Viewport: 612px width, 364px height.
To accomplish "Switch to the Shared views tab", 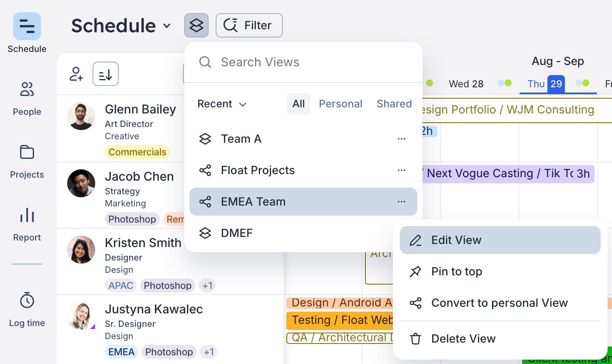I will click(x=394, y=104).
